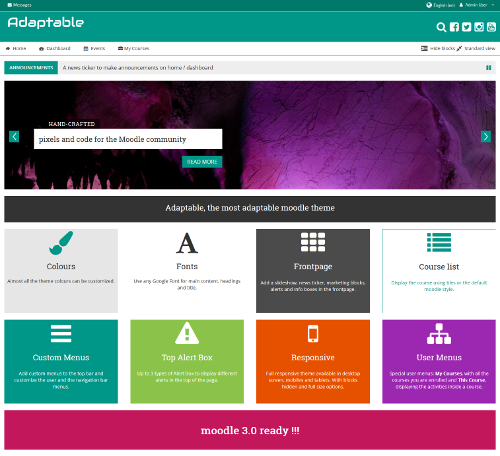Open the Instagram social icon

point(479,27)
